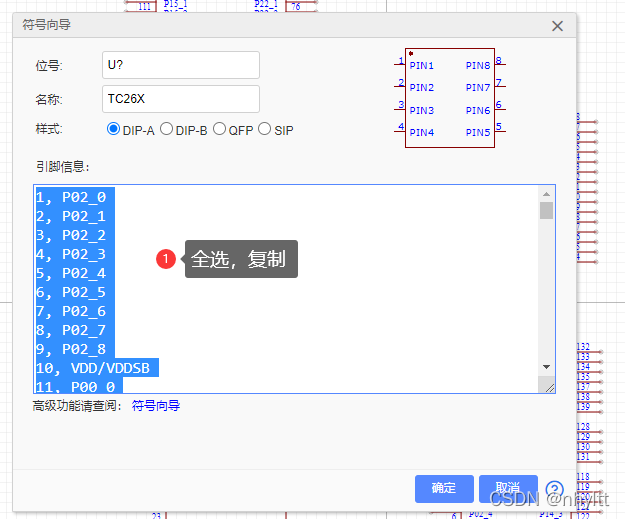Screen dimensions: 625x519
Task: Click the pin line '5, P02_4'
Action: [x=71, y=273]
